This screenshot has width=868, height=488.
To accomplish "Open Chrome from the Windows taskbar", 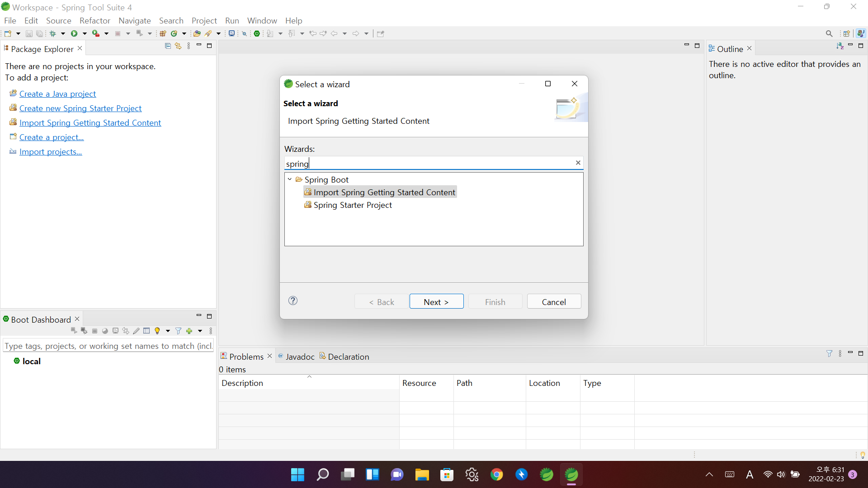I will [496, 474].
